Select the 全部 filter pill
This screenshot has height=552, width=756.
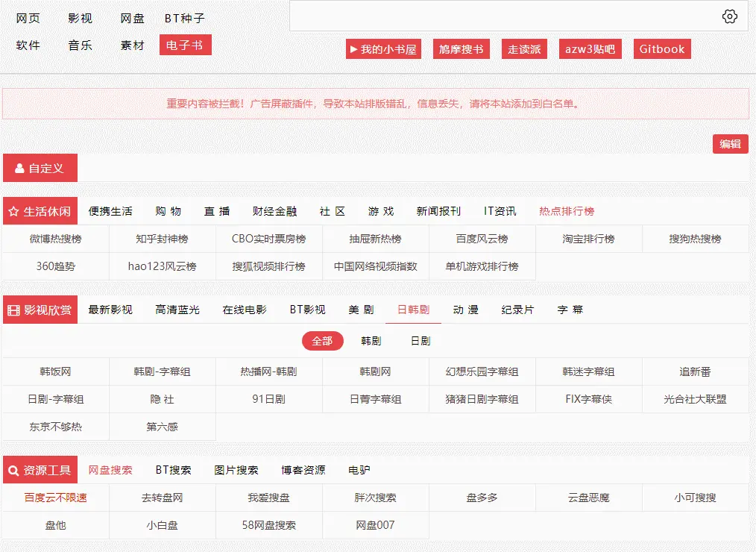coord(322,341)
